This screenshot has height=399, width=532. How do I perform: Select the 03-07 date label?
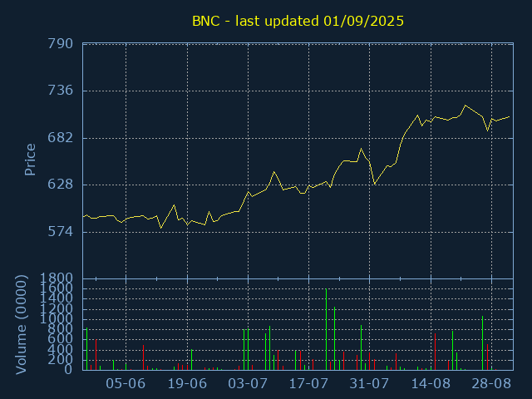[x=248, y=384]
